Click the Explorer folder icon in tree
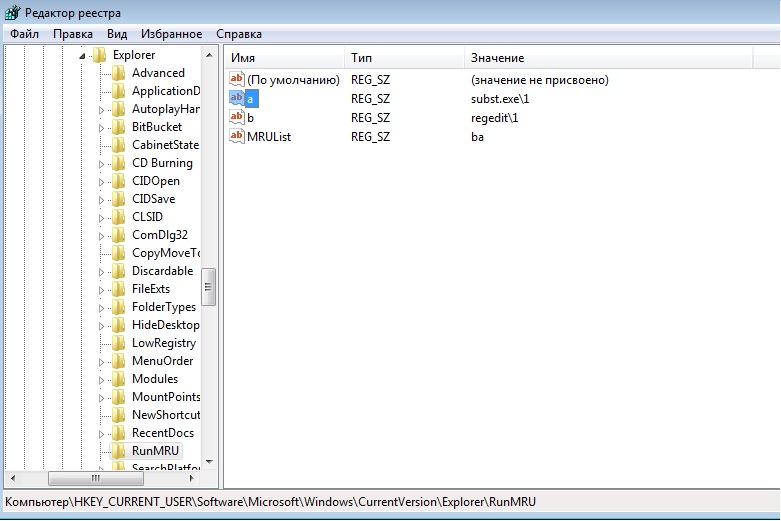The width and height of the screenshot is (781, 521). [x=100, y=55]
